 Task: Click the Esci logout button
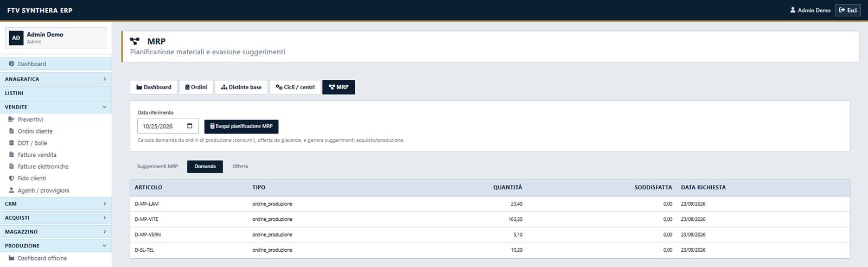tap(847, 10)
